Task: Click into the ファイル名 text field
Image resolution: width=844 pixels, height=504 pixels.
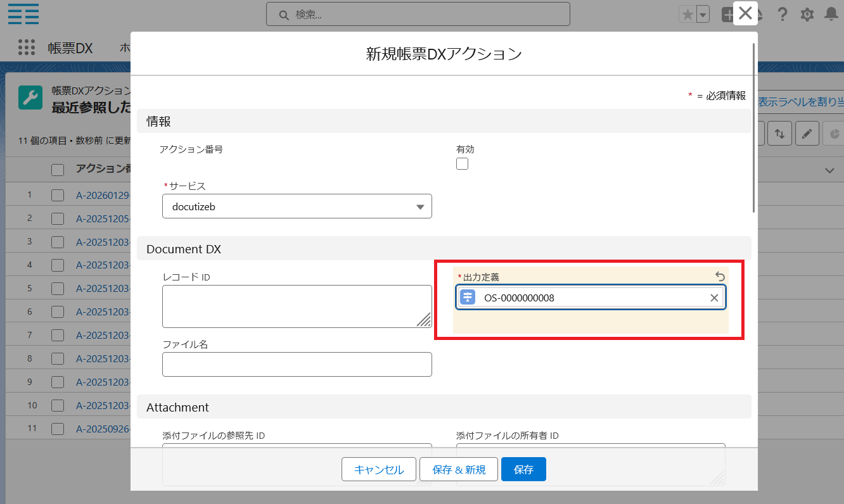Action: click(x=297, y=364)
